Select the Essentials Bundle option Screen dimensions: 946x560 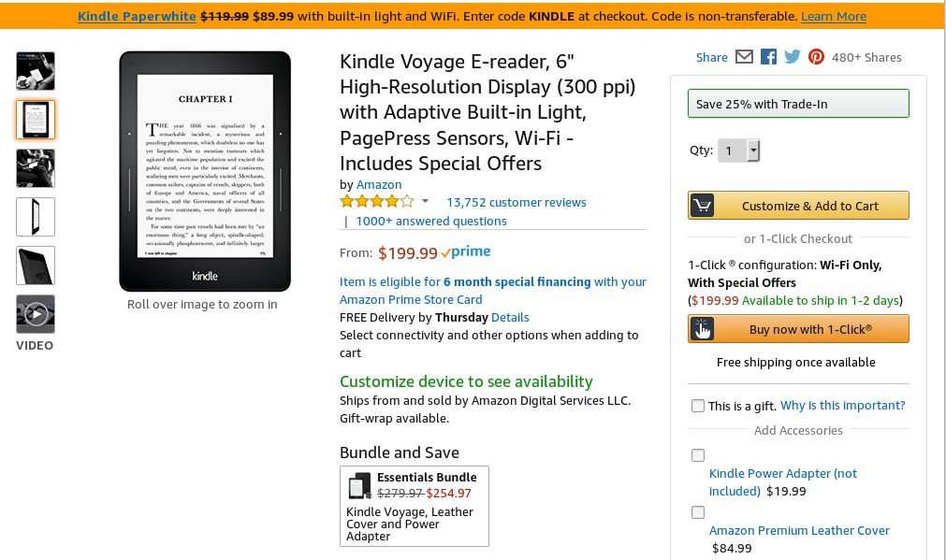414,506
